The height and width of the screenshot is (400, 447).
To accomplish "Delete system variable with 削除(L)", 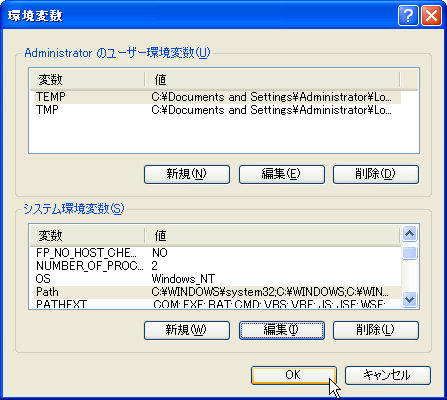I will [x=376, y=330].
